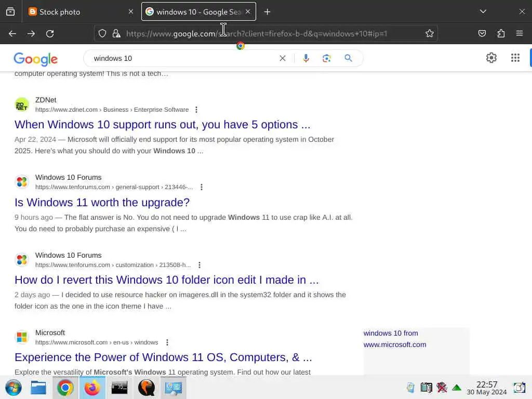Reload the current page

coord(50,34)
